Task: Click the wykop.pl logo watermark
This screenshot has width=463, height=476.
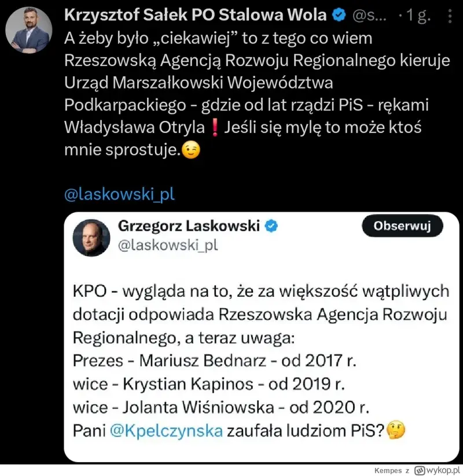Action: tap(438, 470)
